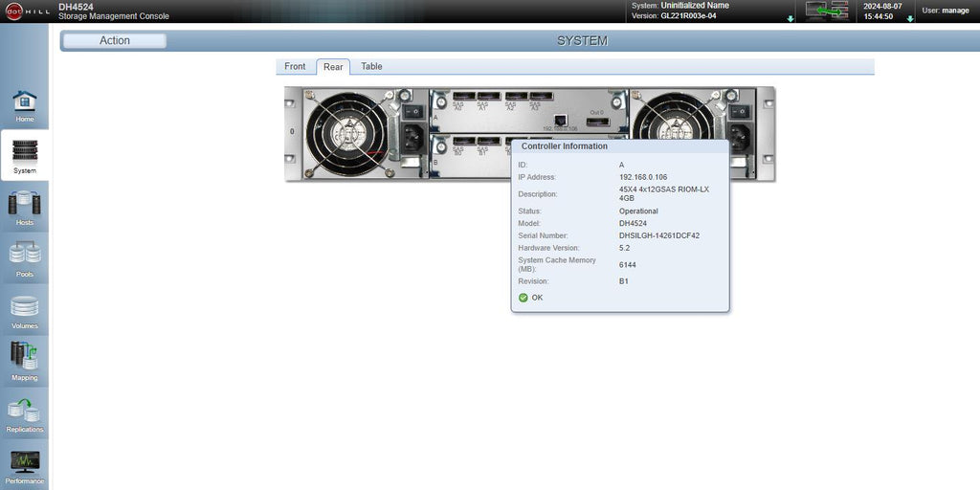Click the right power supply AC socket

(740, 136)
